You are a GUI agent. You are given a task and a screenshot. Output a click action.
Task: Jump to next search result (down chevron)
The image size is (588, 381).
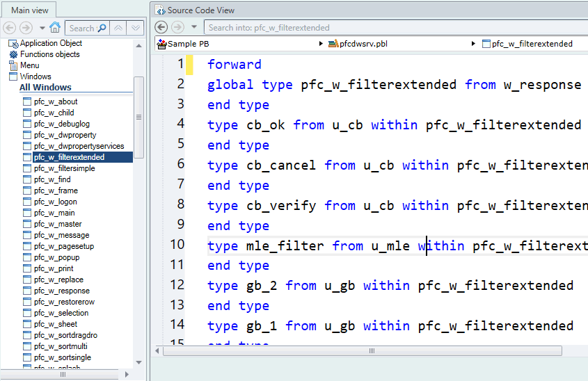pos(136,28)
